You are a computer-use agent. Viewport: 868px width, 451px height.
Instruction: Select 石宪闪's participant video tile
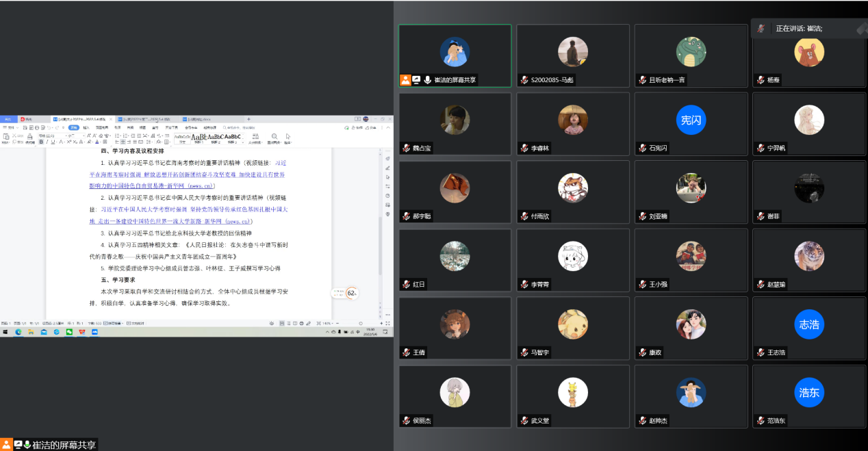tap(690, 123)
